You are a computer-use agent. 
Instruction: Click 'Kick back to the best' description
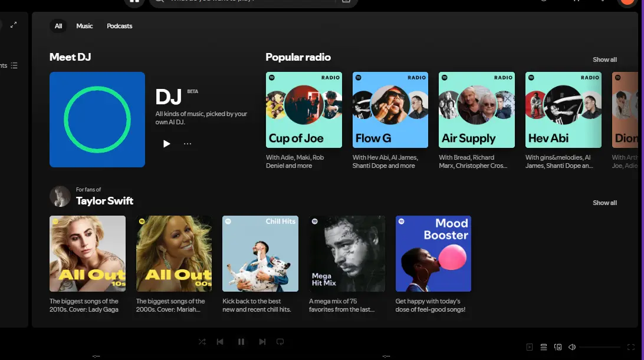pyautogui.click(x=257, y=305)
